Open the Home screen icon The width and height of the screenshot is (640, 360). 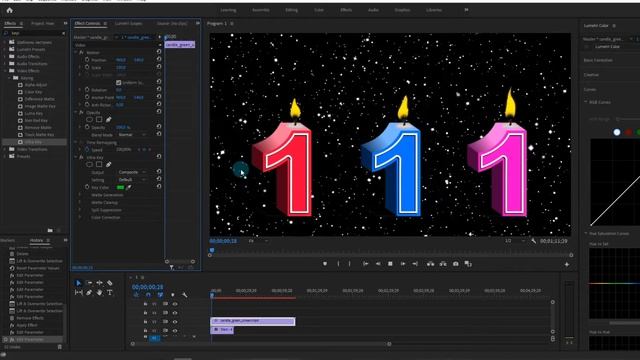click(x=9, y=10)
